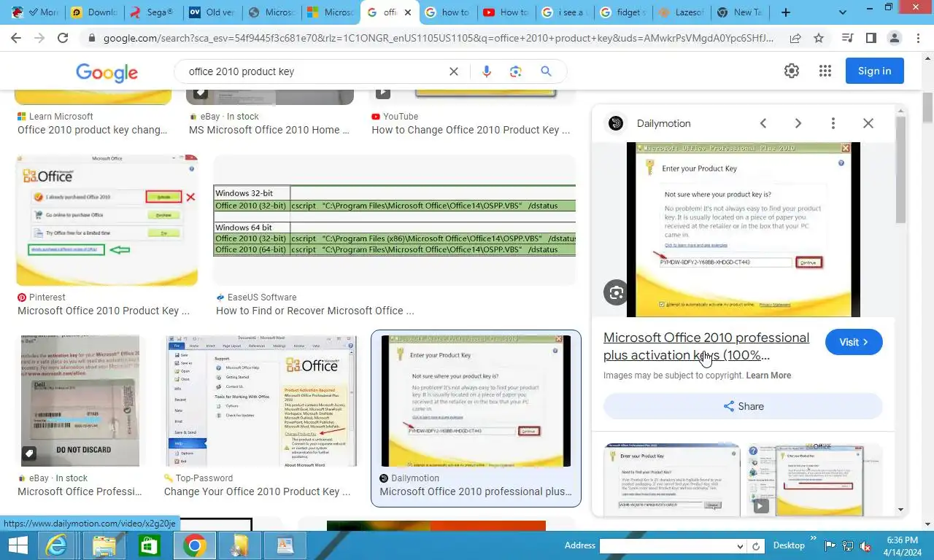Switch to the 'New Ta' tab
The width and height of the screenshot is (934, 560).
click(741, 12)
